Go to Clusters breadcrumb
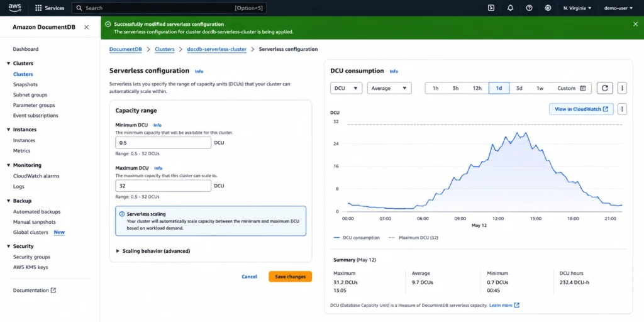Screen dimensions: 644x322 pyautogui.click(x=165, y=49)
